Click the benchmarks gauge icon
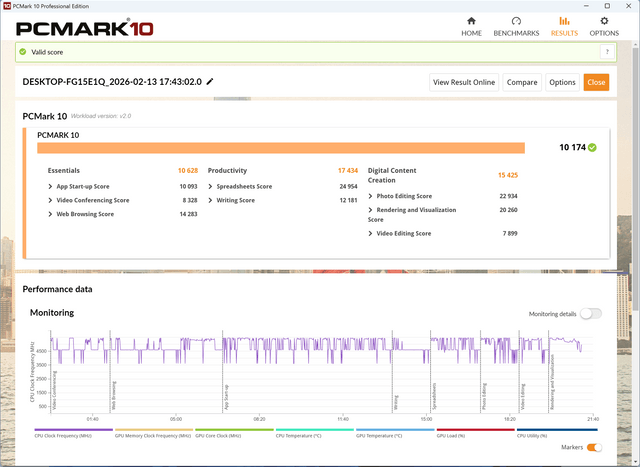Image resolution: width=640 pixels, height=467 pixels. tap(516, 21)
